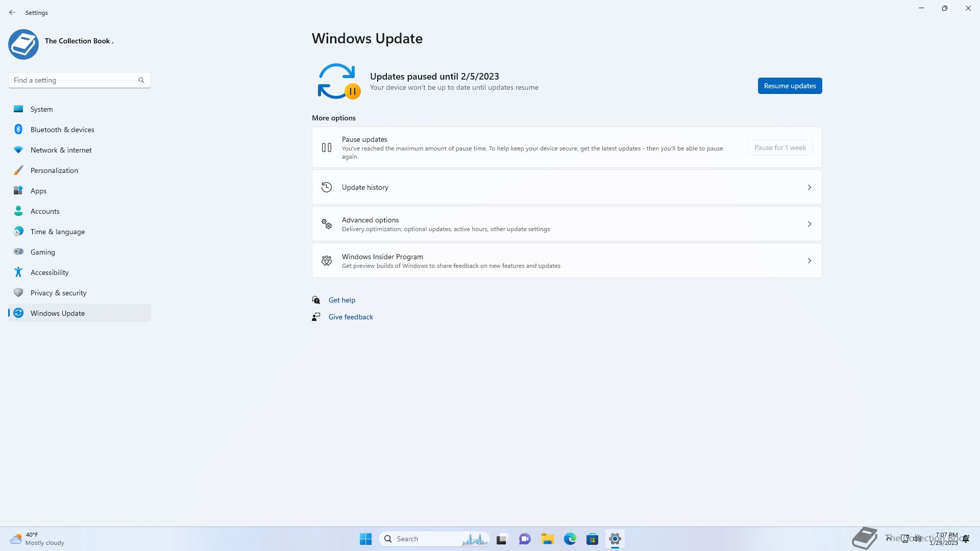Image resolution: width=980 pixels, height=551 pixels.
Task: Open the taskbar clock and date
Action: 945,539
